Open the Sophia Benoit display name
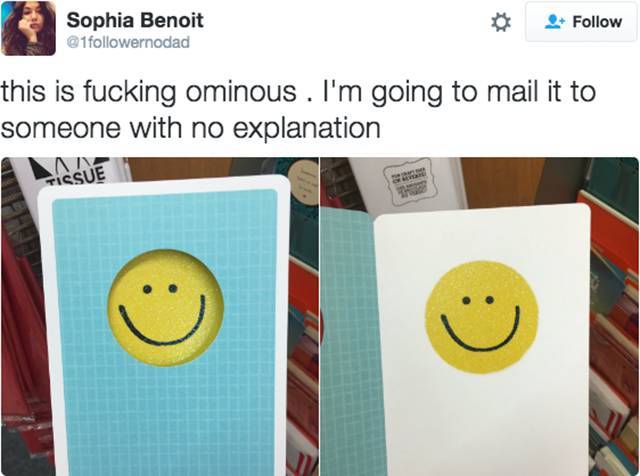This screenshot has width=640, height=476. click(x=135, y=20)
